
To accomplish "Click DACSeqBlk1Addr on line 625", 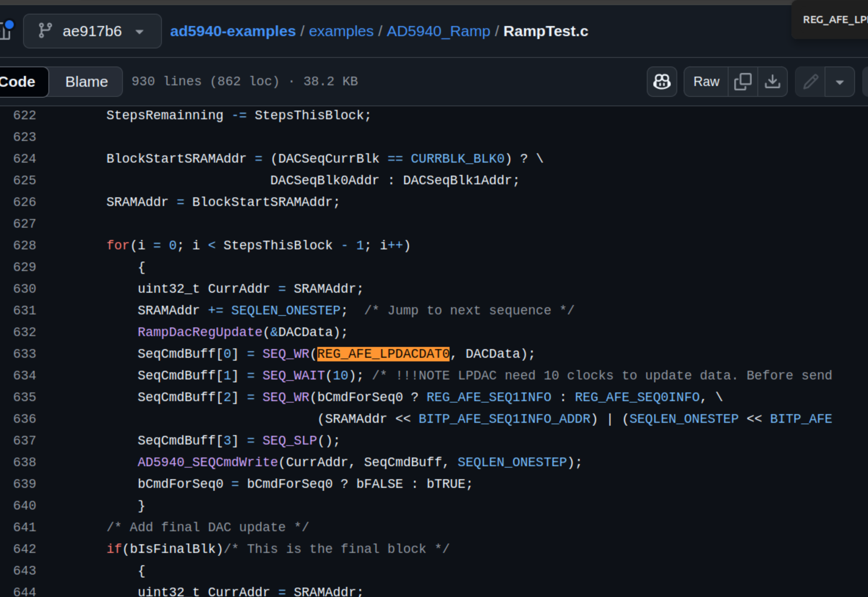I will coord(457,180).
